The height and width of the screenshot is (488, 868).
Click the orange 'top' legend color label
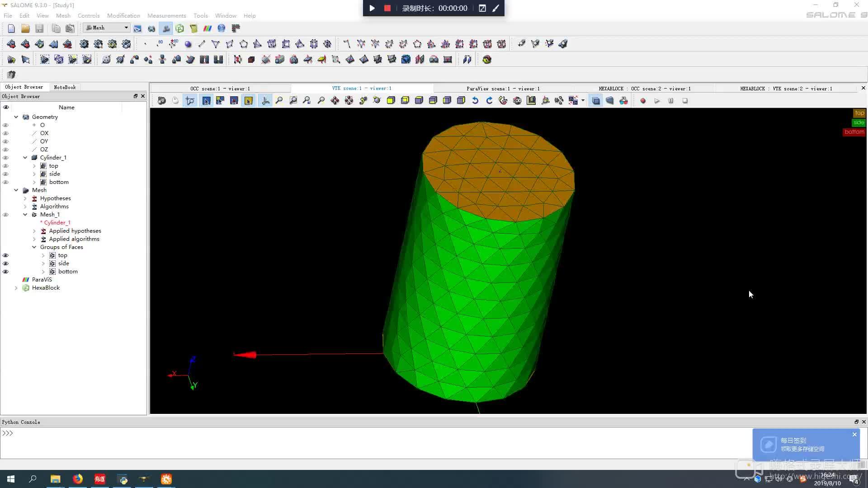pos(859,113)
